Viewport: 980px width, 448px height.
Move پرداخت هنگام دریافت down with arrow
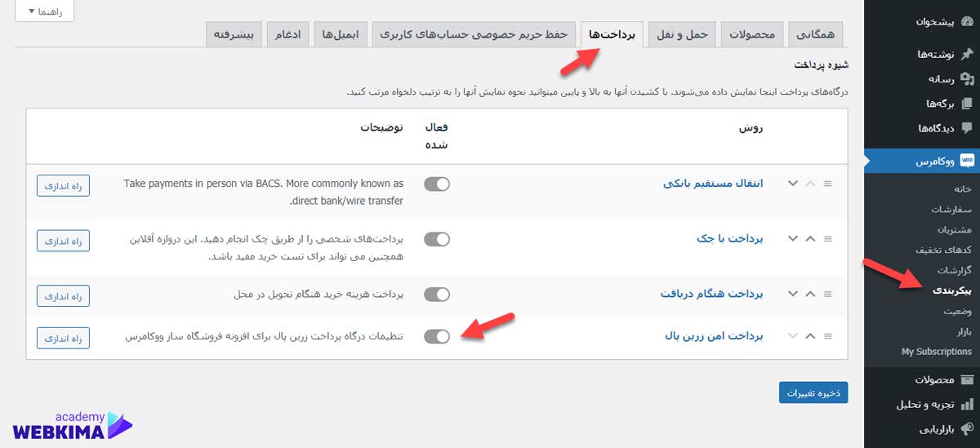tap(792, 294)
